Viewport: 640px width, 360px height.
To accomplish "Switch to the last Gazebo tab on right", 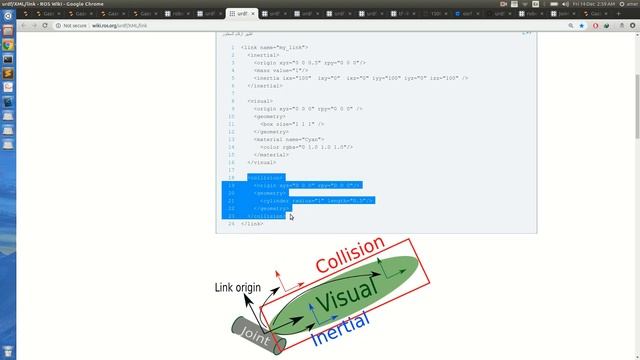I will coord(596,13).
